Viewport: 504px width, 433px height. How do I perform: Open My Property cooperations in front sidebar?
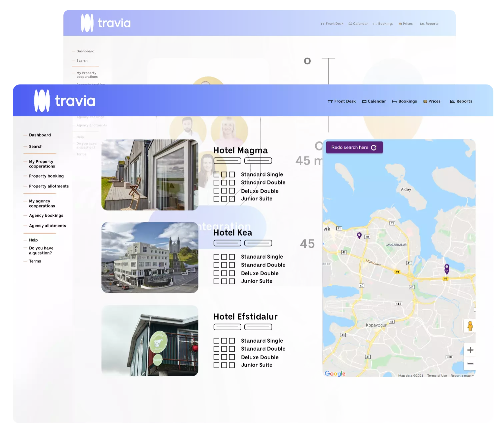[42, 164]
